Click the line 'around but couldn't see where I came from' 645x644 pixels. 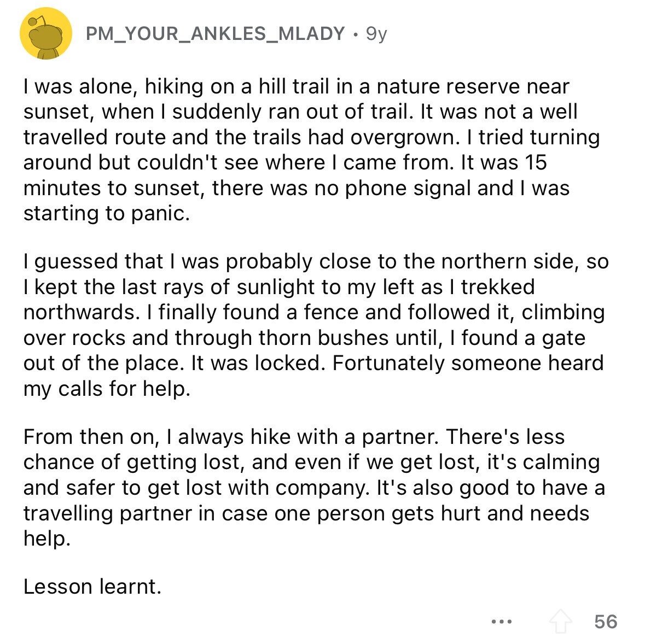[x=285, y=163]
